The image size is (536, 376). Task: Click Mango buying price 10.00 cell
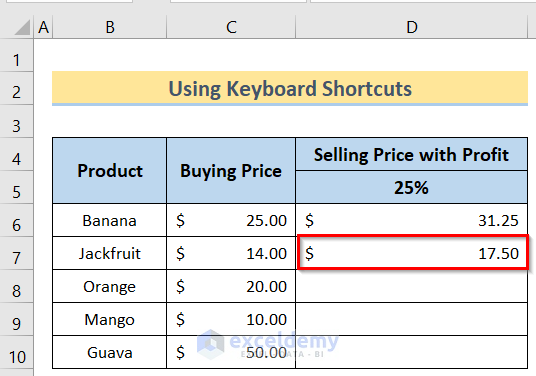[x=231, y=319]
